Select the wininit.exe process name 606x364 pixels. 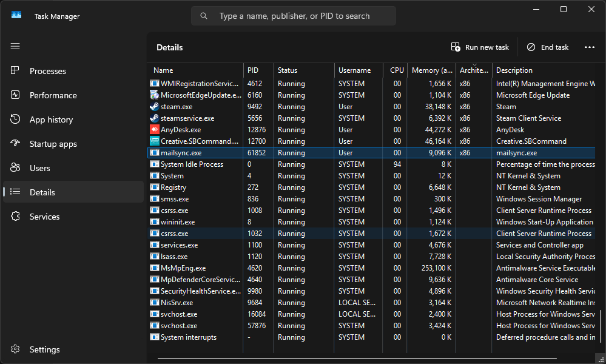point(178,222)
